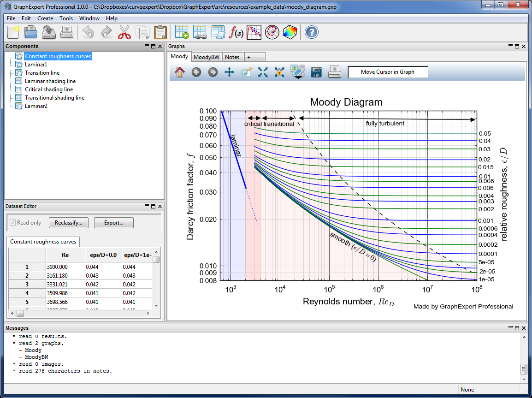
Task: Open the graph annotation dropdown icon
Action: [x=298, y=72]
